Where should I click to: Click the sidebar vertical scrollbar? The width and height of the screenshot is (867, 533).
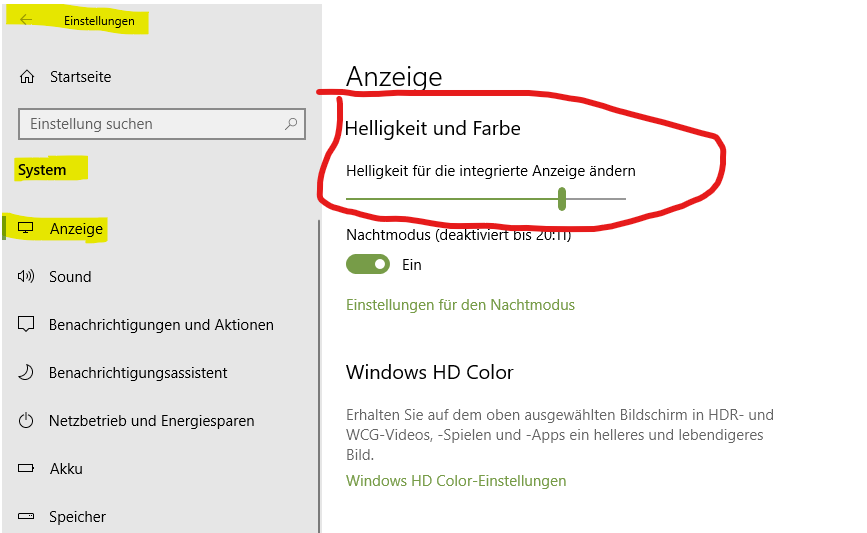coord(319,376)
